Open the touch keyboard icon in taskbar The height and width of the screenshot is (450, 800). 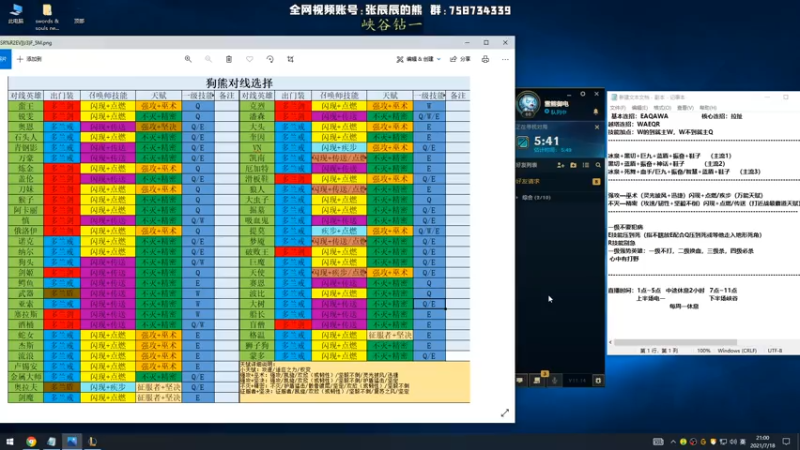(658, 442)
